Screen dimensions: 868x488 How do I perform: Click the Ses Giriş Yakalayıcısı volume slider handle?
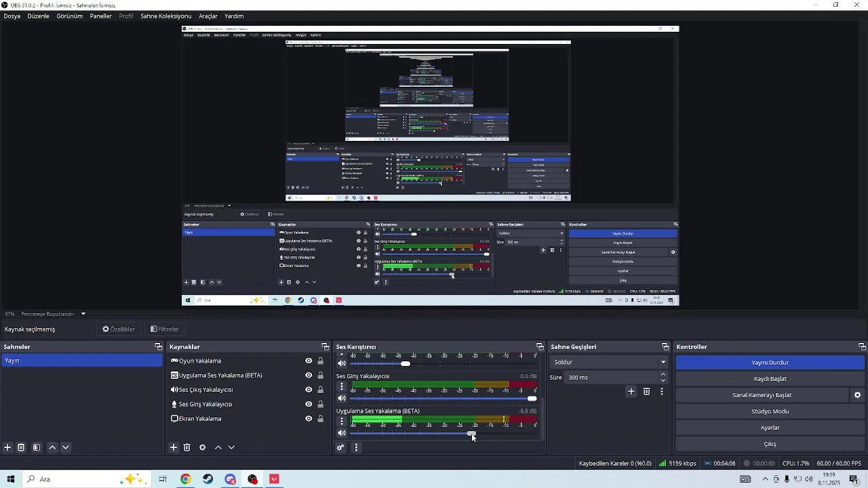(532, 399)
